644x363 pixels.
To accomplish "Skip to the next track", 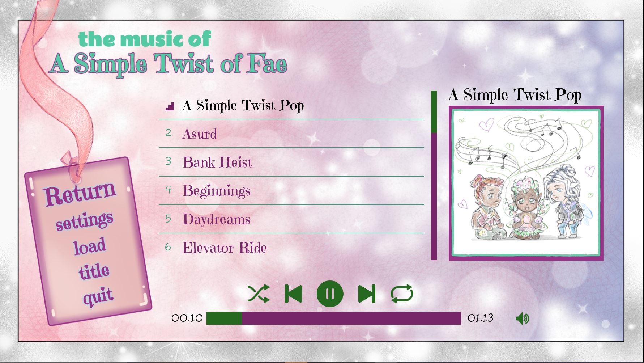I will (x=367, y=294).
